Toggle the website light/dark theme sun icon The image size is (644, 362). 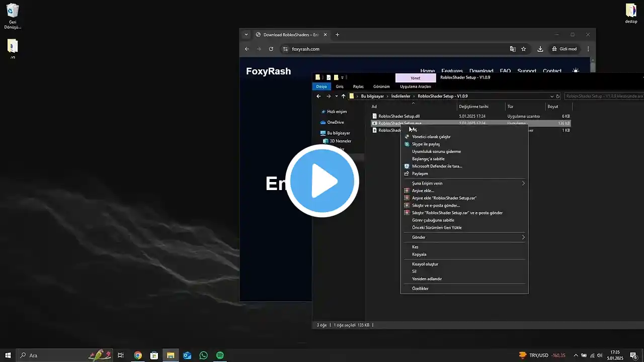click(x=576, y=71)
